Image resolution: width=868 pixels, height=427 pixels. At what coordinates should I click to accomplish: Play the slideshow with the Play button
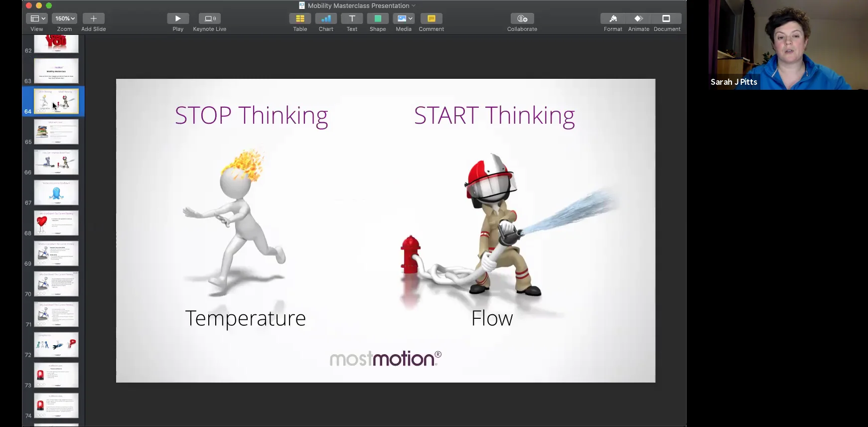click(178, 18)
